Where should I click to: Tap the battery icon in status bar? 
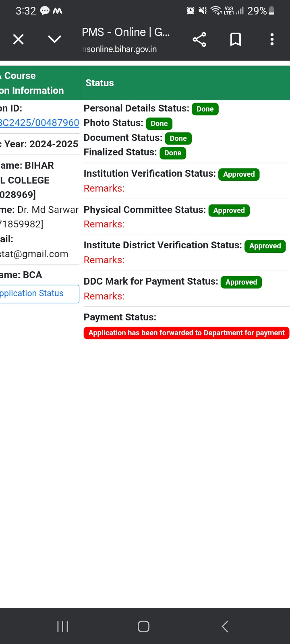tap(271, 11)
